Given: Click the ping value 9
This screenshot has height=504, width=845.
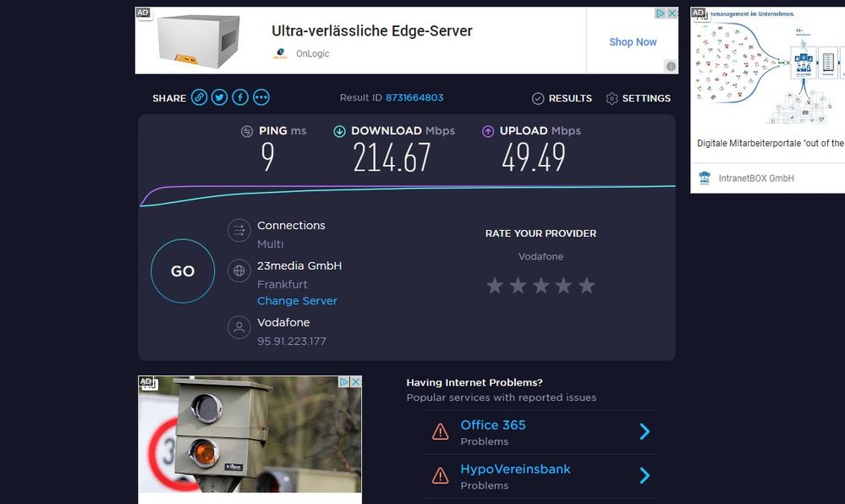Looking at the screenshot, I should click(268, 158).
